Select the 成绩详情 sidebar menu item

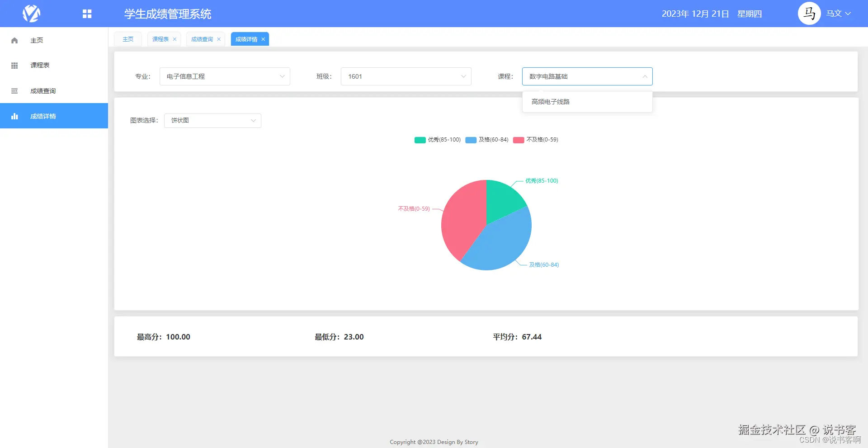[54, 116]
